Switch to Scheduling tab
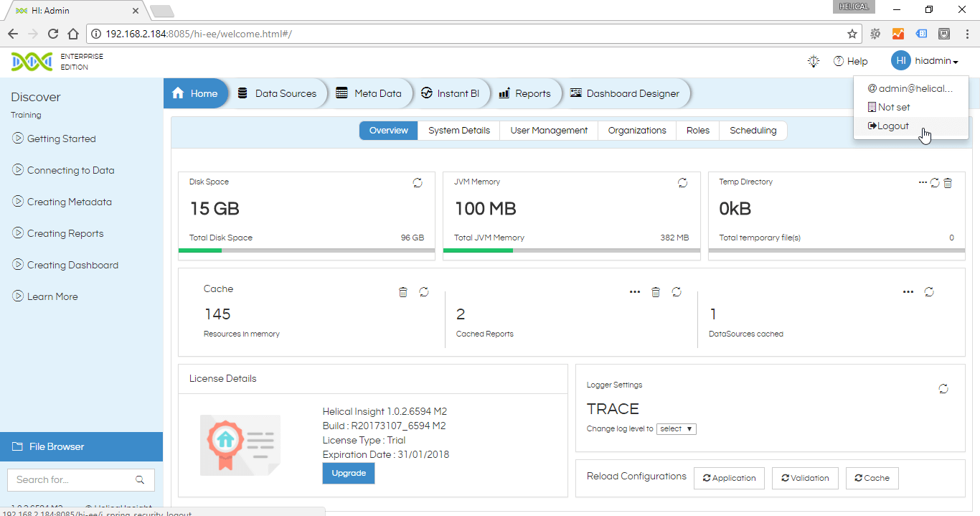Viewport: 980px width, 516px height. click(753, 131)
